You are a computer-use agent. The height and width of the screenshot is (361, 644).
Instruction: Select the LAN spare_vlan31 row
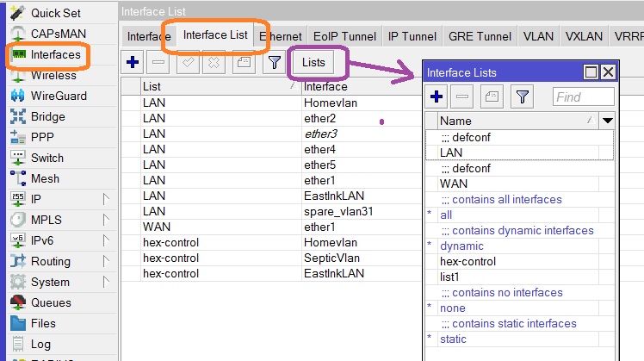click(x=271, y=211)
